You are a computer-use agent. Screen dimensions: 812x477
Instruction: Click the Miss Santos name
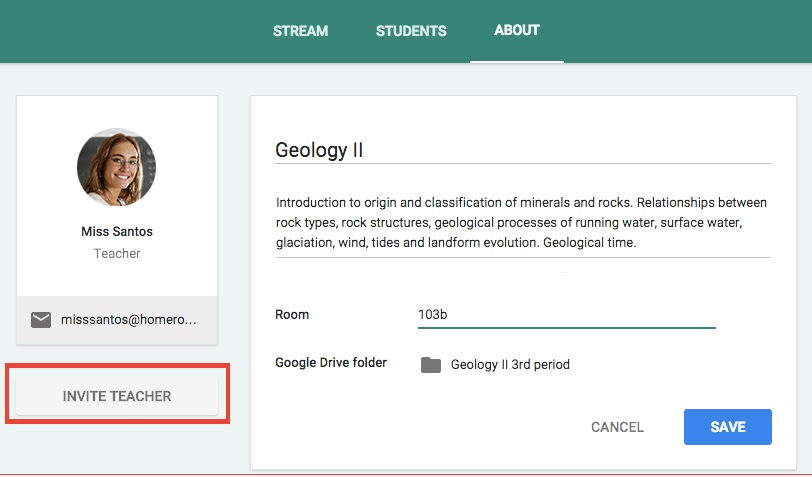click(117, 232)
